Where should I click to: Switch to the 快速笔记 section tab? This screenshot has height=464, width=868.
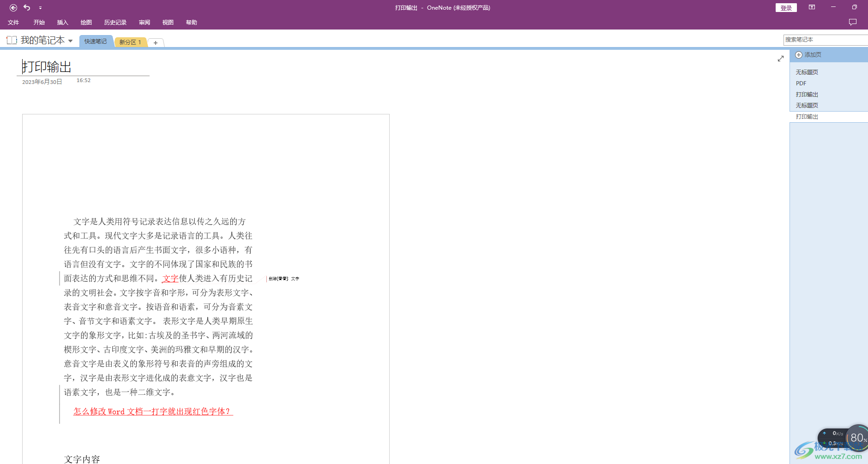point(96,42)
